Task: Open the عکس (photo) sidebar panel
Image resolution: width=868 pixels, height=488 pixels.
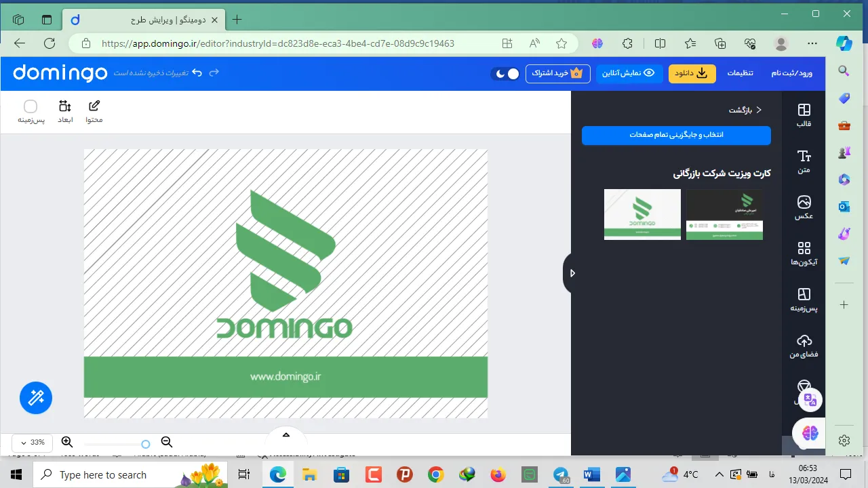Action: point(804,207)
